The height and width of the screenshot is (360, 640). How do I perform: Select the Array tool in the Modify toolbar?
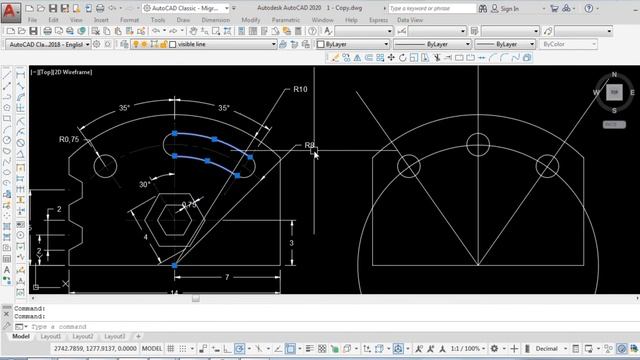click(380, 58)
